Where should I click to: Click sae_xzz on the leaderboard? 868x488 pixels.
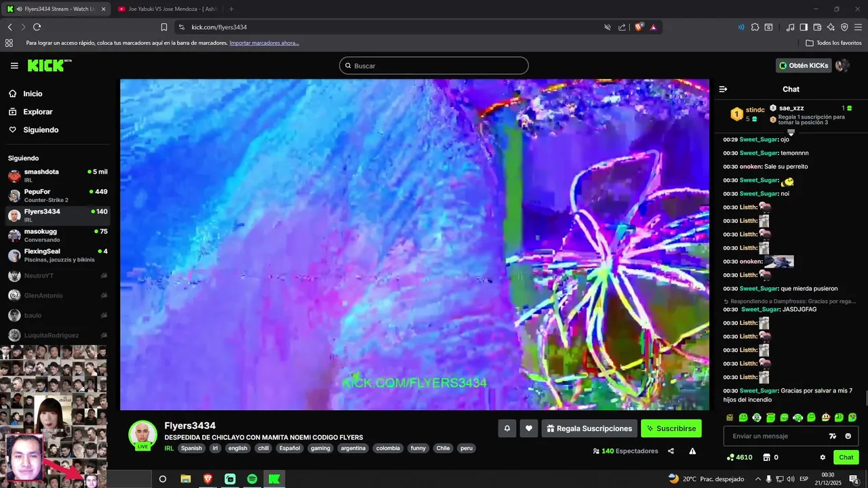point(791,108)
